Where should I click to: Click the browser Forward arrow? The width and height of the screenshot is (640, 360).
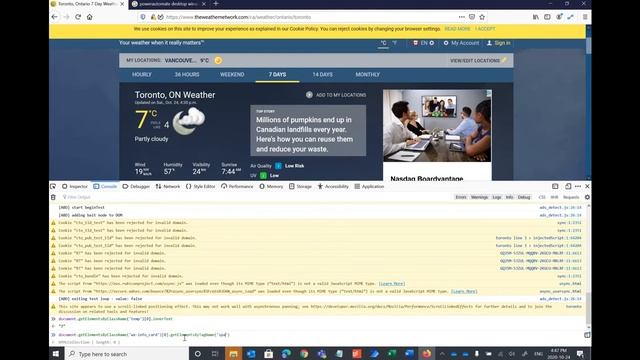point(66,17)
